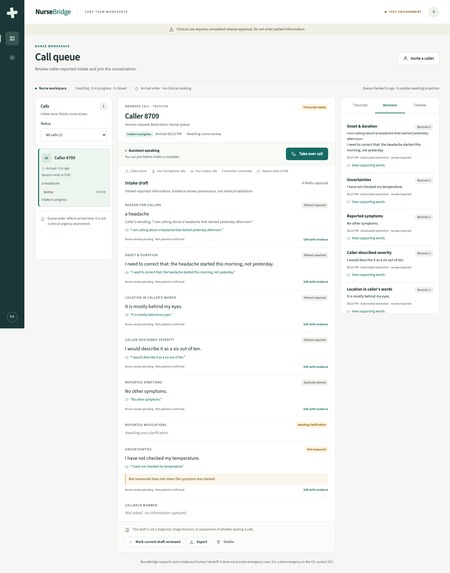Click the Caller 8709 card icon in queue
The width and height of the screenshot is (450, 573).
pos(46,158)
